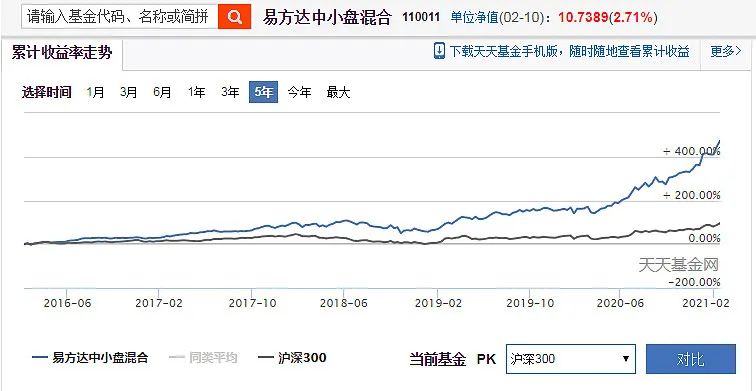Click the 2019-10 axis label
This screenshot has height=391, width=756.
coord(530,303)
